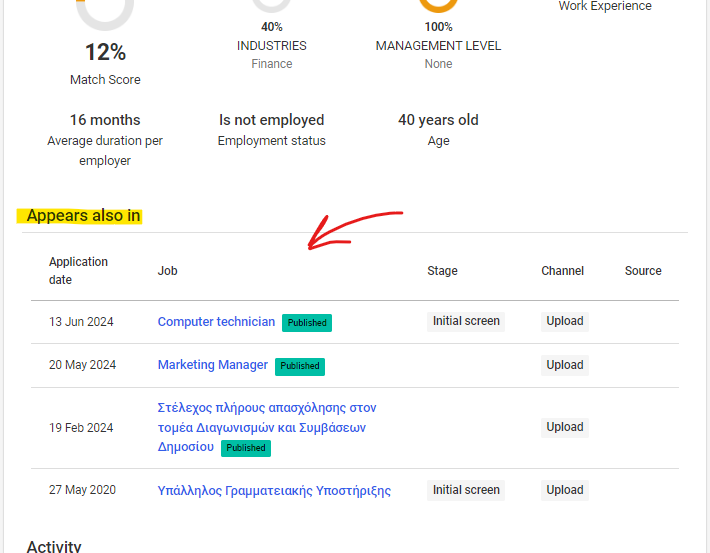The width and height of the screenshot is (710, 553).
Task: Click the Stage column header
Action: [x=442, y=271]
